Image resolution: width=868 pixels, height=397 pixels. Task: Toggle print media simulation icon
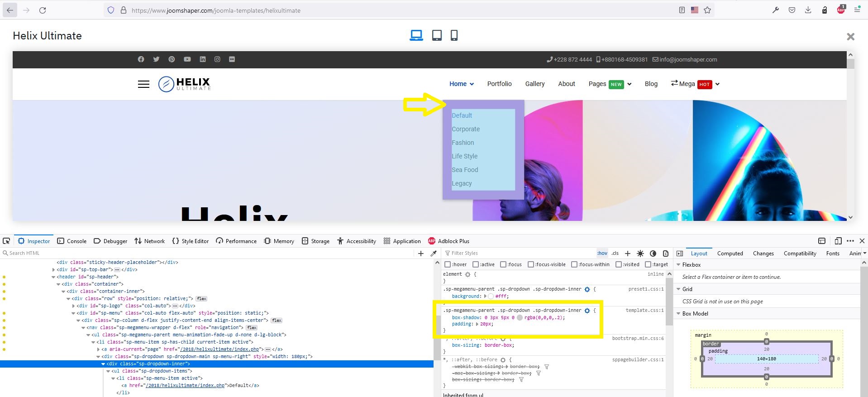point(665,254)
